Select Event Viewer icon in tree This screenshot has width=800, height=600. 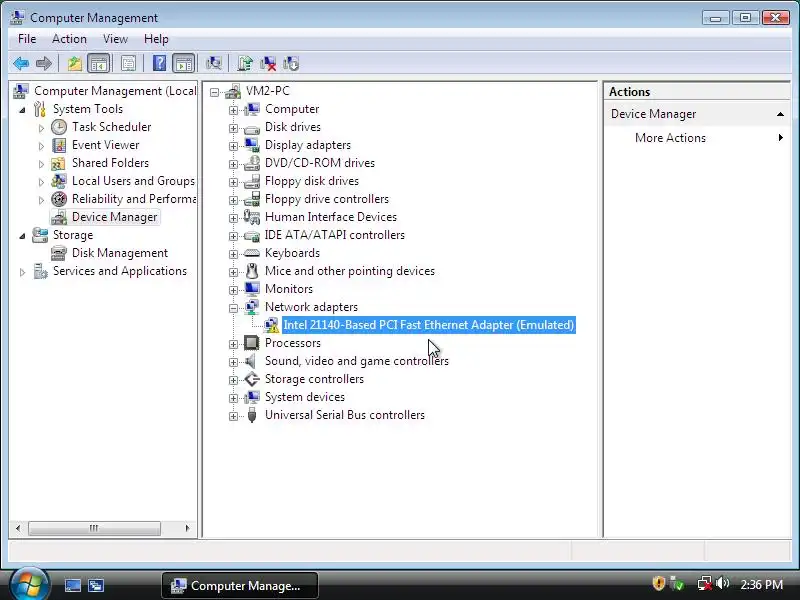[x=59, y=145]
